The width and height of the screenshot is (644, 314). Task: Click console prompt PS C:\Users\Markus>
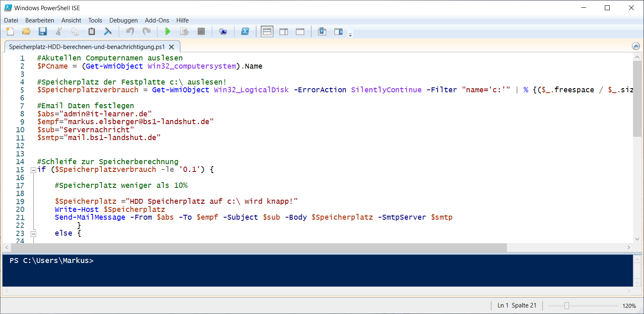coord(52,261)
